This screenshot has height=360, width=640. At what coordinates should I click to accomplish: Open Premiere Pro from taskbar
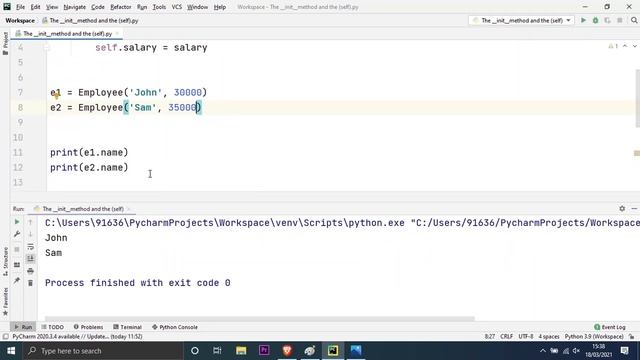tap(264, 351)
